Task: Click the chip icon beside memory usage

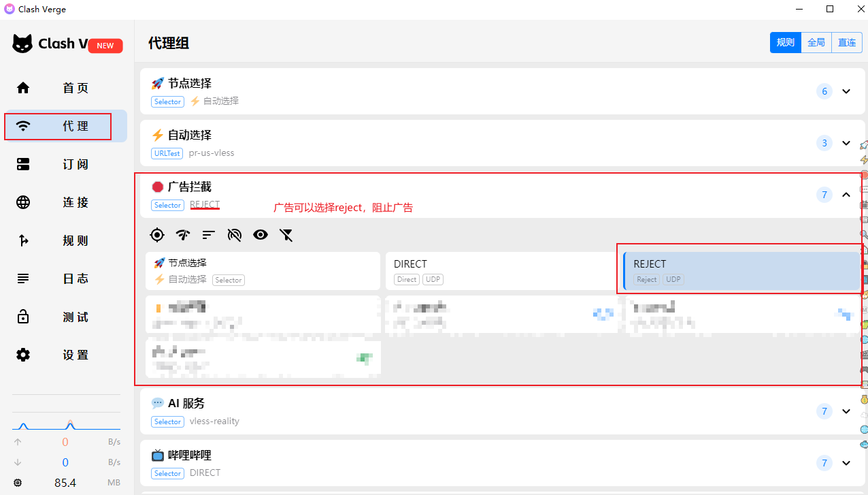Action: pyautogui.click(x=18, y=483)
